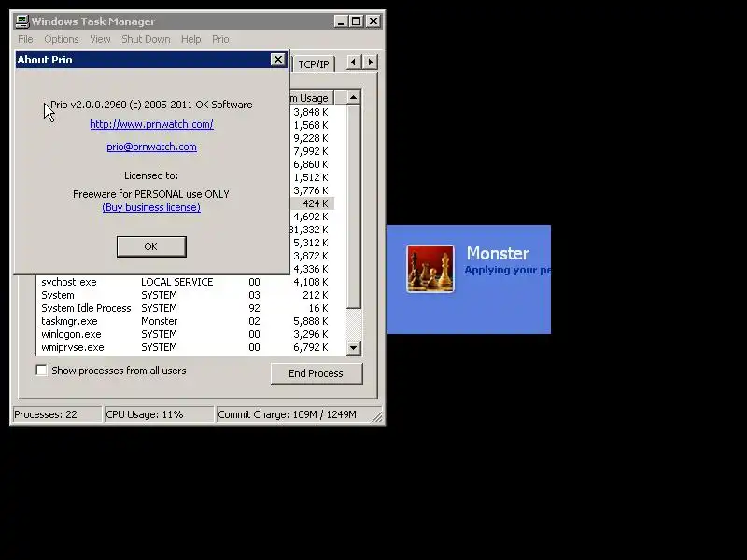Click the 3,848 K memory usage cell

311,112
